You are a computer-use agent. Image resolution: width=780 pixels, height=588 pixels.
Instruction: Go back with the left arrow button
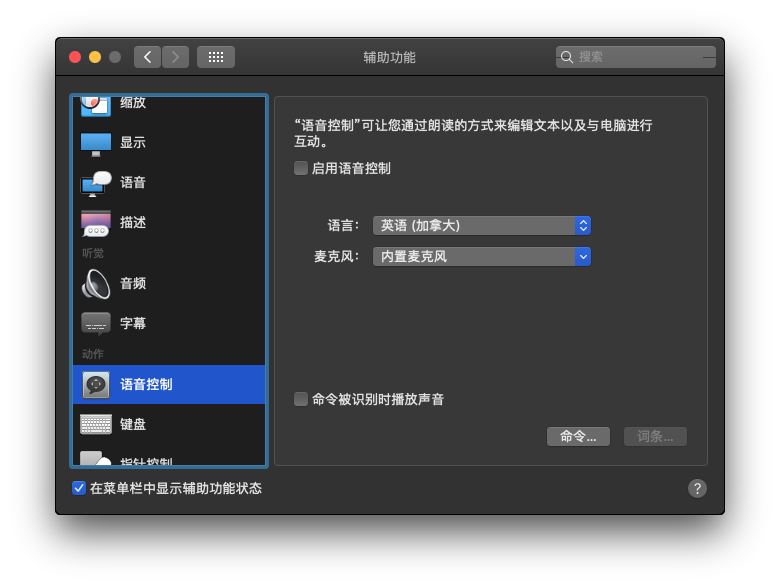coord(147,57)
